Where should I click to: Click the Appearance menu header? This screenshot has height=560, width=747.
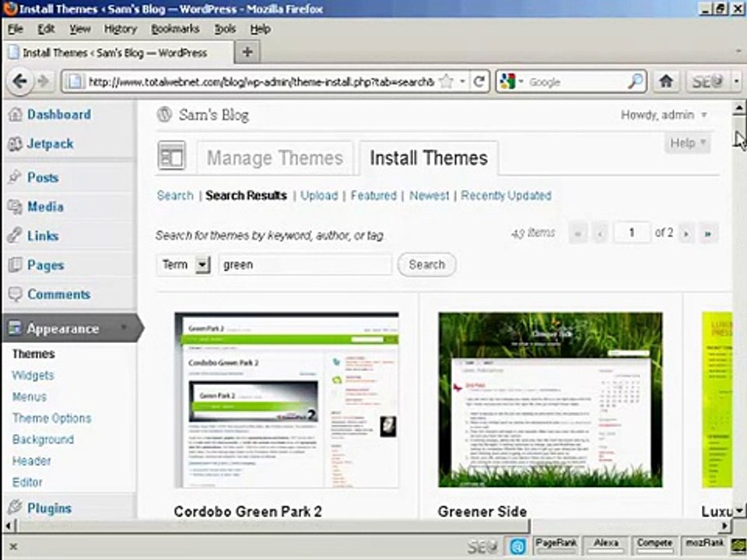(x=62, y=328)
